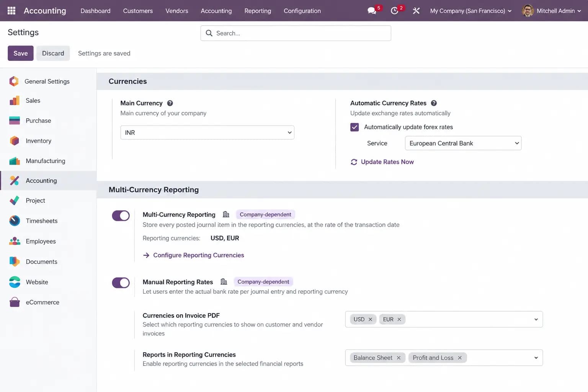Open the apps grid menu icon
Screen dimensions: 588x392
pos(11,11)
